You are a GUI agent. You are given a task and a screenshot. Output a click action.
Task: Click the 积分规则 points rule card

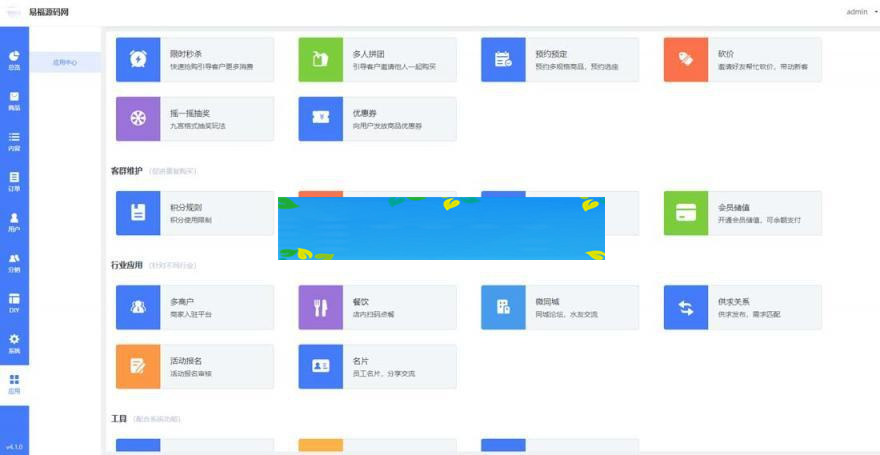[194, 213]
